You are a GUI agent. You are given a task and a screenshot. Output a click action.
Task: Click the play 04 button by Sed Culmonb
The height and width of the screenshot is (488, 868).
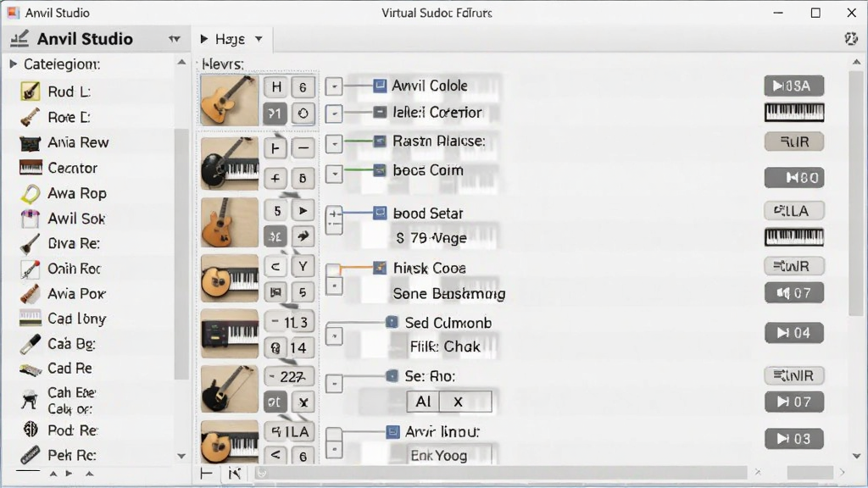pyautogui.click(x=793, y=332)
